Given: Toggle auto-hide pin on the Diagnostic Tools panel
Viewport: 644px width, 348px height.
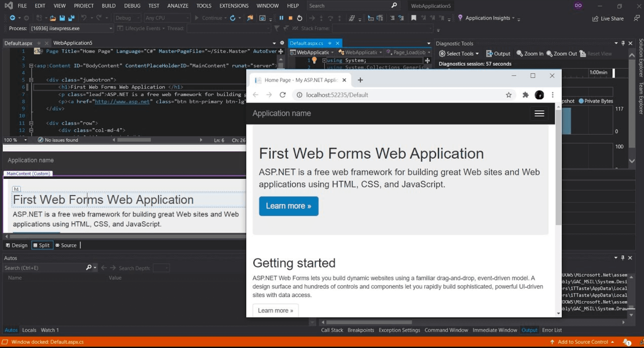Looking at the screenshot, I should click(623, 43).
